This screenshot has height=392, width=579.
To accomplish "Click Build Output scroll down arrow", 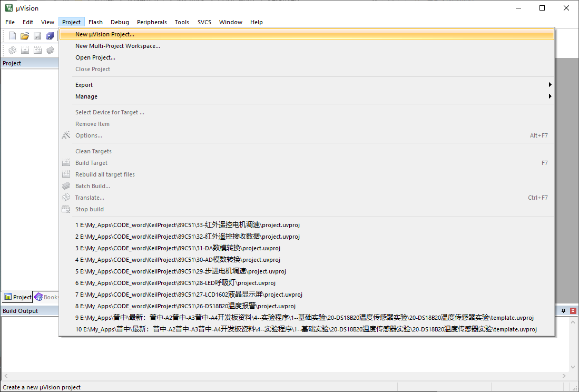I will 573,367.
